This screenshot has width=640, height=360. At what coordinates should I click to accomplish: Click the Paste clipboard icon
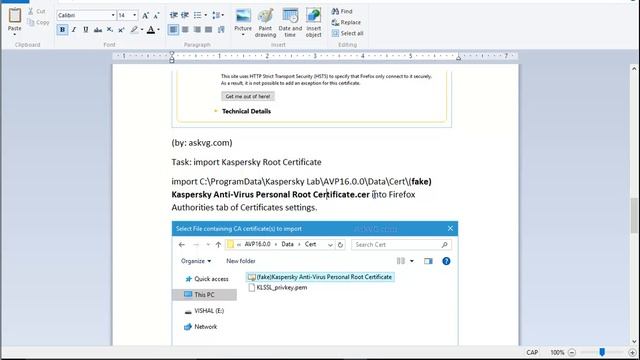tap(15, 16)
